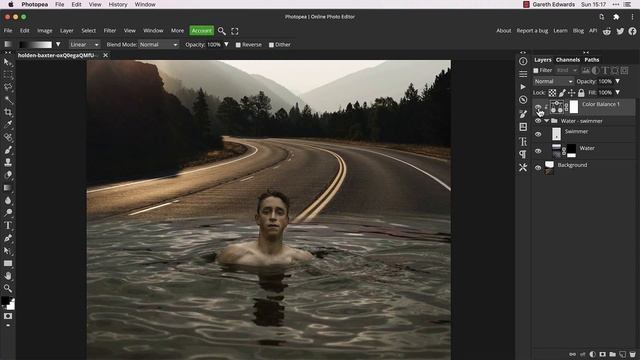The height and width of the screenshot is (360, 640).
Task: Enable the Reverse checkbox
Action: [x=238, y=45]
